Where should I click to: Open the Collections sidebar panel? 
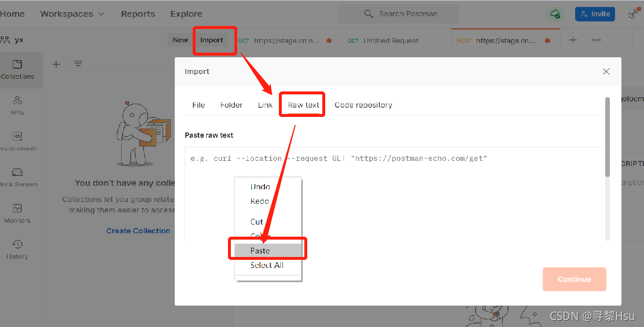point(17,70)
